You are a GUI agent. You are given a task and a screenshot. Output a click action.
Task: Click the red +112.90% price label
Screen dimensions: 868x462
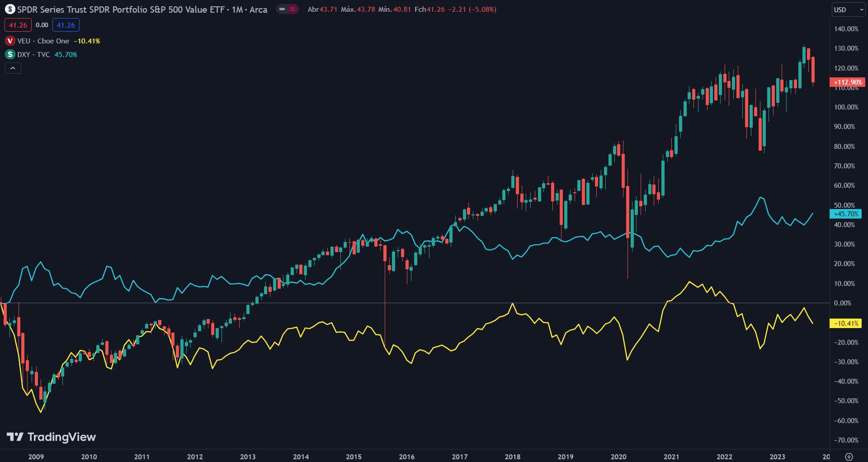coord(848,82)
